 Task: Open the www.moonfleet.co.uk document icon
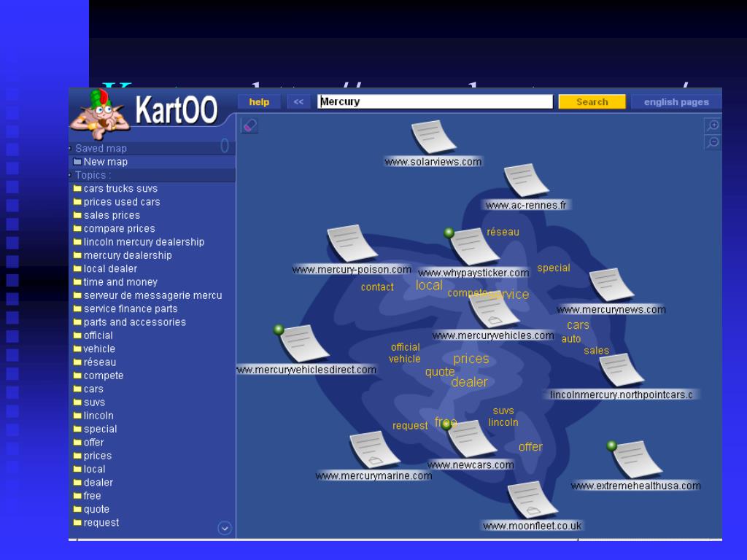532,500
